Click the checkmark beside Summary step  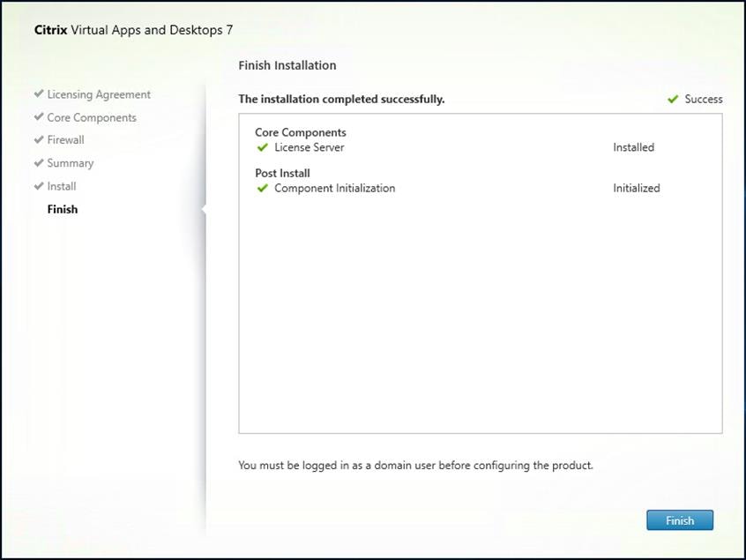[x=37, y=162]
